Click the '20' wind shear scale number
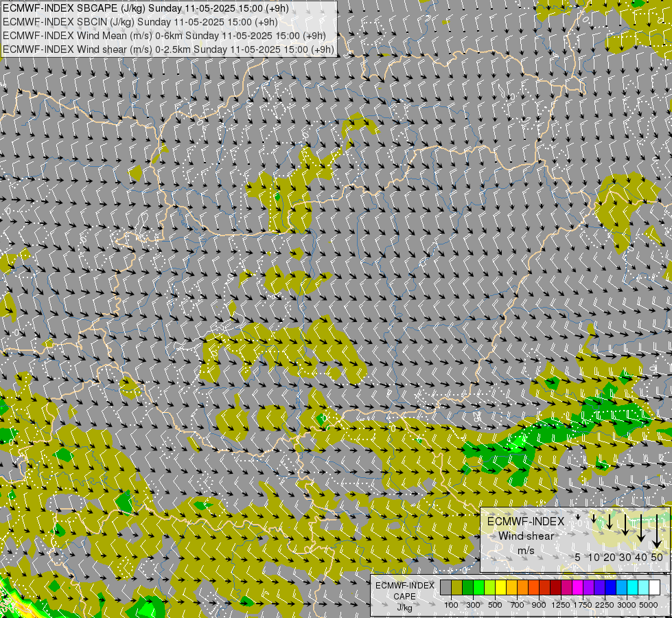672x618 pixels. click(610, 557)
